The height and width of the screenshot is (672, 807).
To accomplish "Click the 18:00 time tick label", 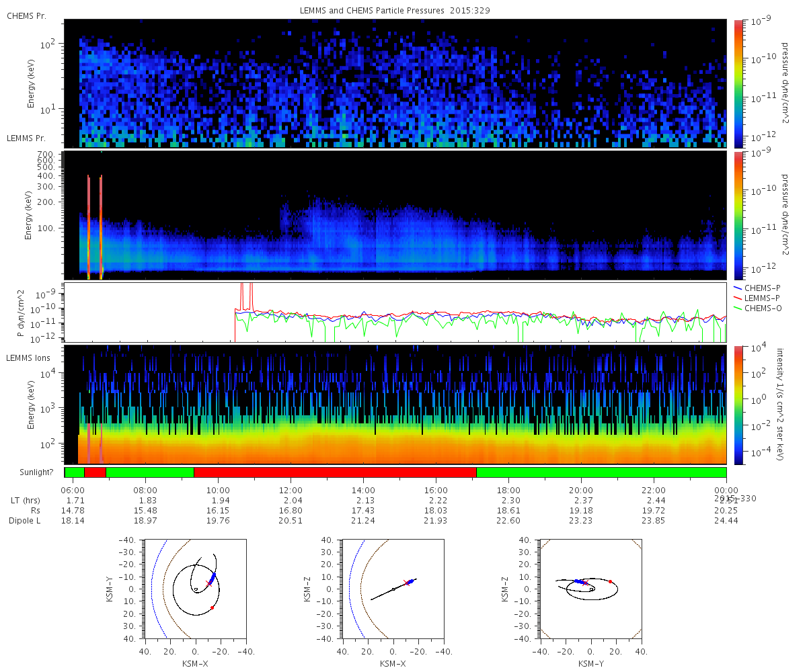I will click(x=508, y=491).
